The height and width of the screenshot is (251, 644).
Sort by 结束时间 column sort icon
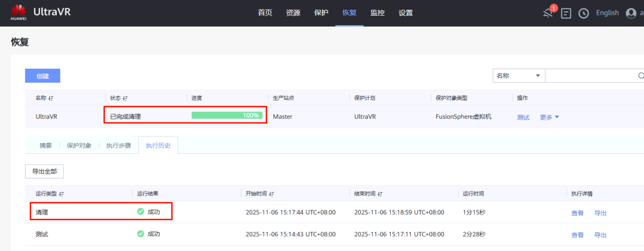coord(380,194)
